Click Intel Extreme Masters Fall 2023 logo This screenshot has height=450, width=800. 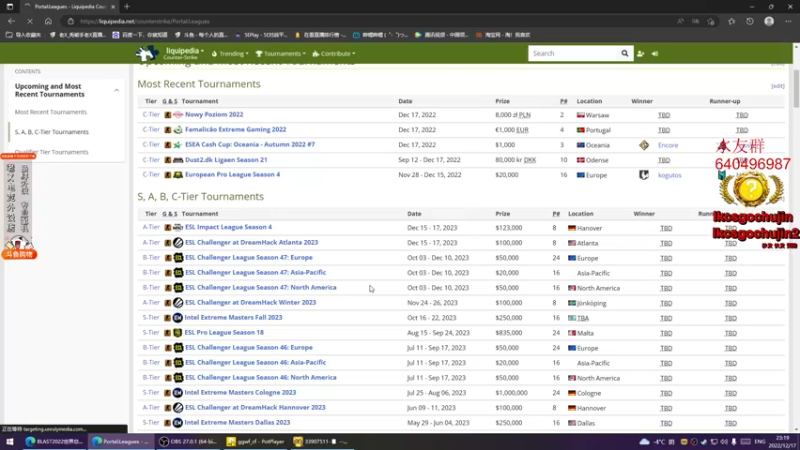click(x=178, y=318)
